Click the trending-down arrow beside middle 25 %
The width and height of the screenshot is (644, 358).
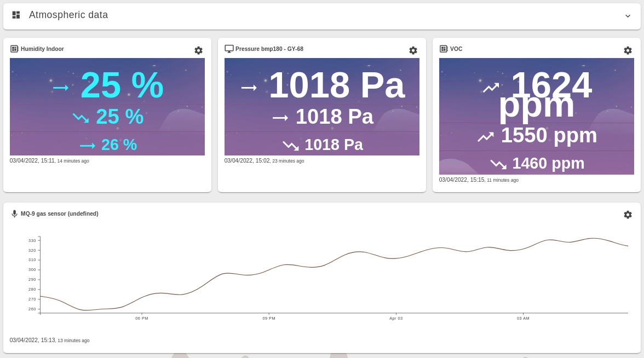81,118
